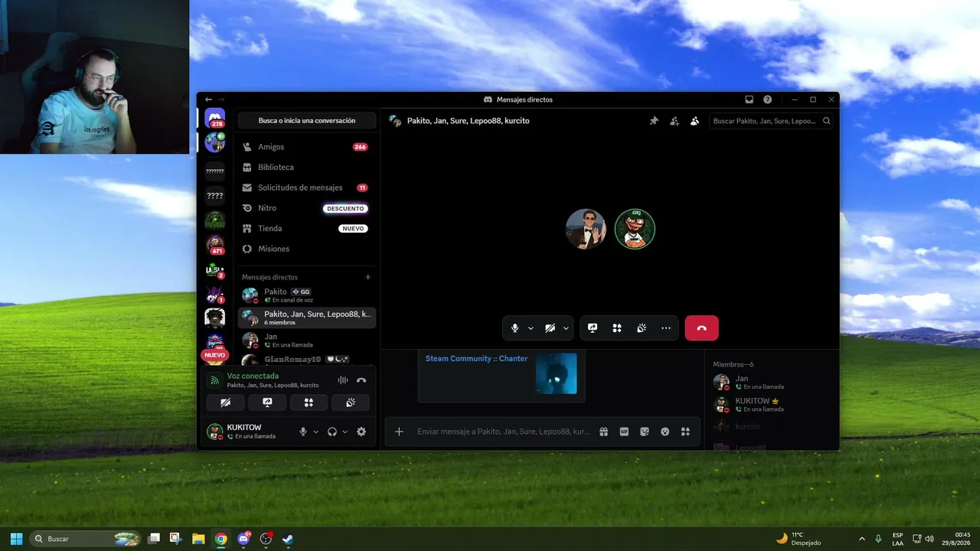Click the Buscar search field in header
This screenshot has height=551, width=980.
pyautogui.click(x=771, y=121)
